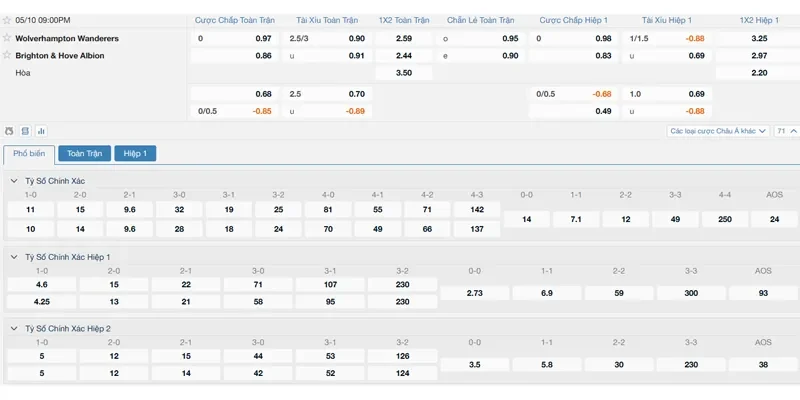Screen dimensions: 800x400
Task: Collapse Tỷ Số Chính Xác Hiệp 2 section
Action: pos(13,328)
